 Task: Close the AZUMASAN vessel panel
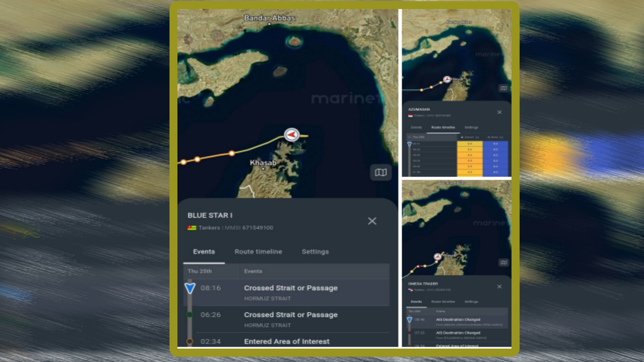pos(499,112)
